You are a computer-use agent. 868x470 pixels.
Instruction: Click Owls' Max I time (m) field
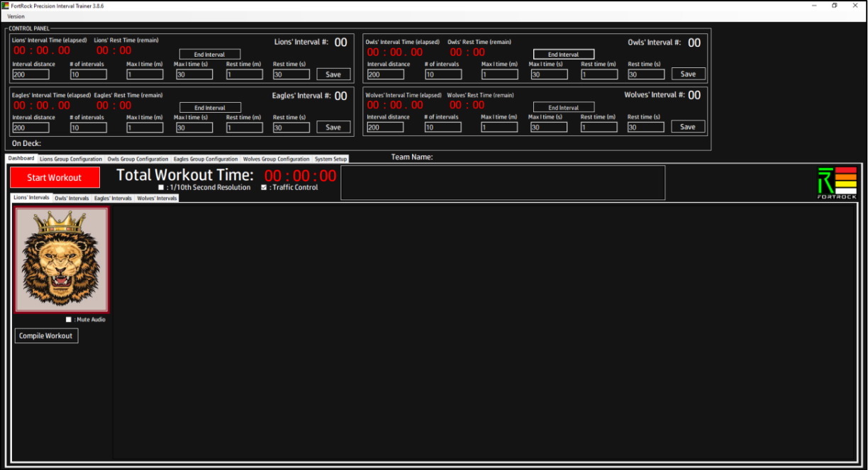pos(499,74)
